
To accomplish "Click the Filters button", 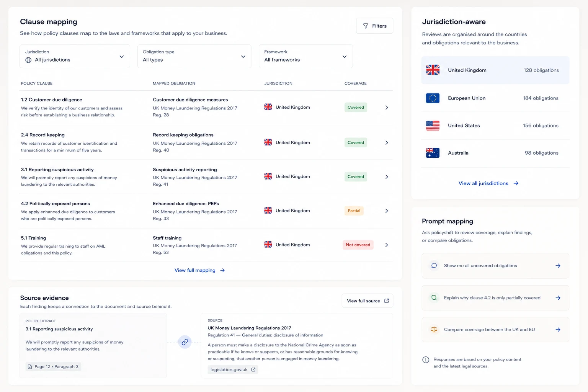I will tap(374, 26).
